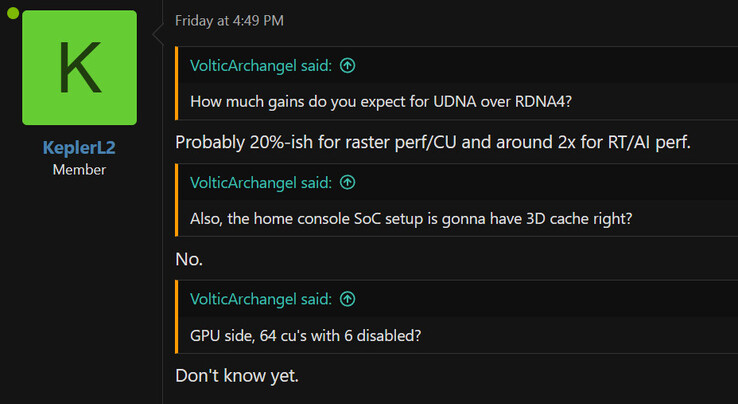This screenshot has height=404, width=738.
Task: Jump to the quoted UDNA gains post via arrow icon
Action: [348, 66]
